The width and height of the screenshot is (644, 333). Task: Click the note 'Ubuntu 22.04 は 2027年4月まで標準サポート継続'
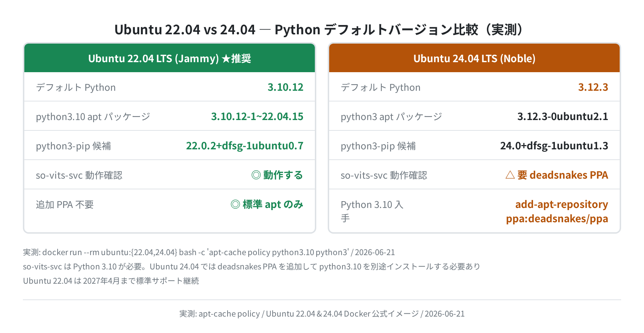coord(111,281)
